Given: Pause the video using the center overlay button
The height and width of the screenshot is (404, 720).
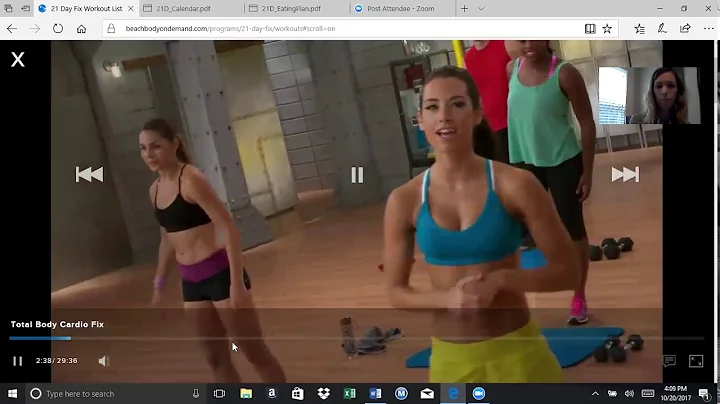Looking at the screenshot, I should point(357,174).
